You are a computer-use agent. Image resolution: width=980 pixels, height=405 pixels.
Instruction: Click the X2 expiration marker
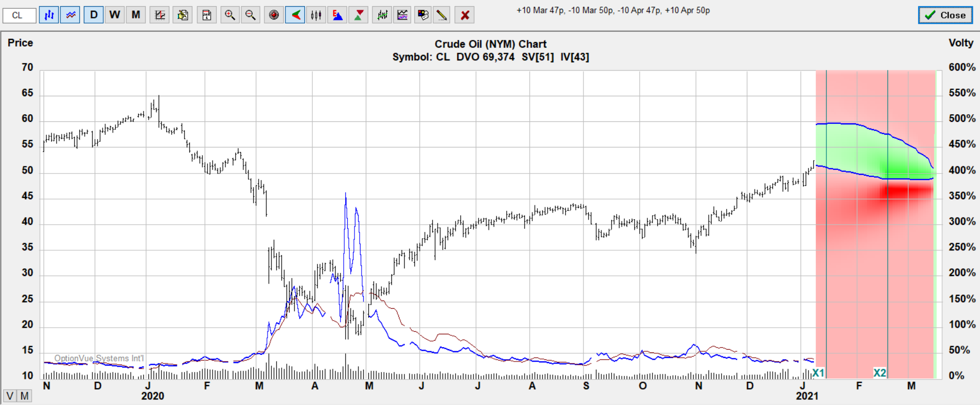point(880,373)
